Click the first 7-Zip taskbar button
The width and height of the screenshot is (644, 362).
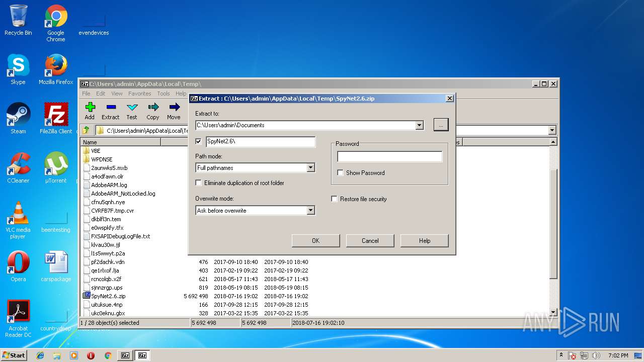[x=125, y=355]
